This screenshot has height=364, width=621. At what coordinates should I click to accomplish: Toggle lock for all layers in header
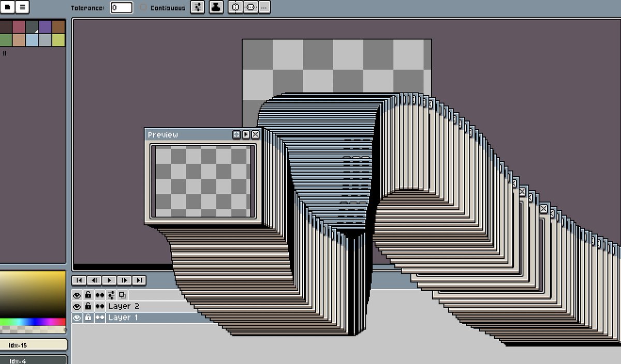[x=88, y=295]
